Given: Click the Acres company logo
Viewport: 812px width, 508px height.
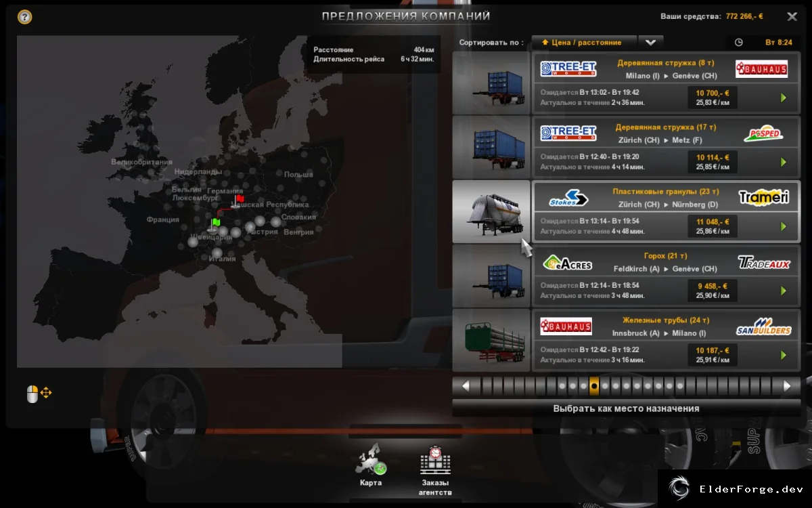Looking at the screenshot, I should click(567, 262).
